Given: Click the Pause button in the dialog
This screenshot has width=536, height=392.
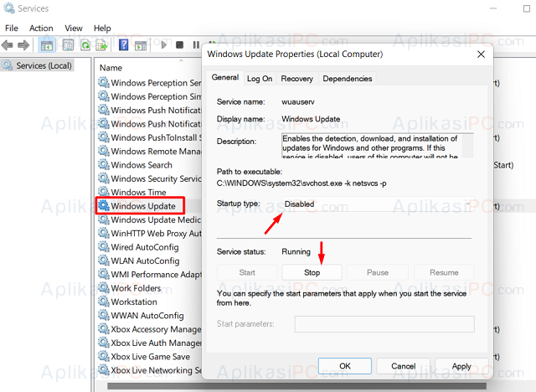Looking at the screenshot, I should click(378, 272).
